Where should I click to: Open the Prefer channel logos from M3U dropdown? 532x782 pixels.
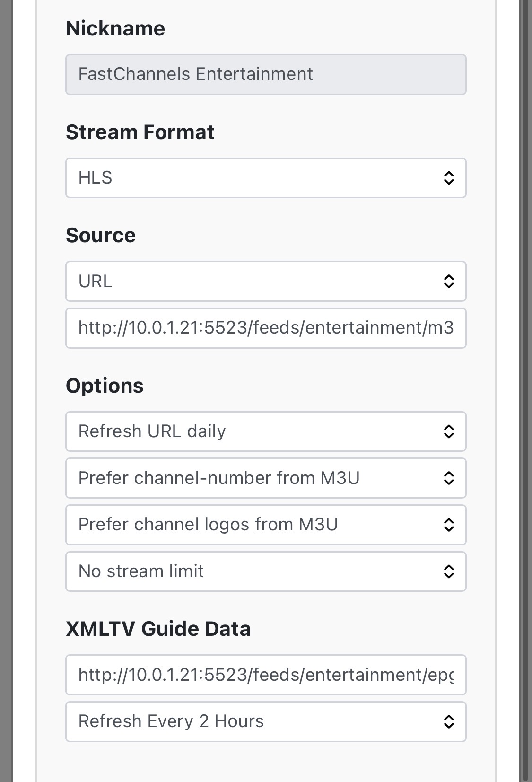click(255, 525)
